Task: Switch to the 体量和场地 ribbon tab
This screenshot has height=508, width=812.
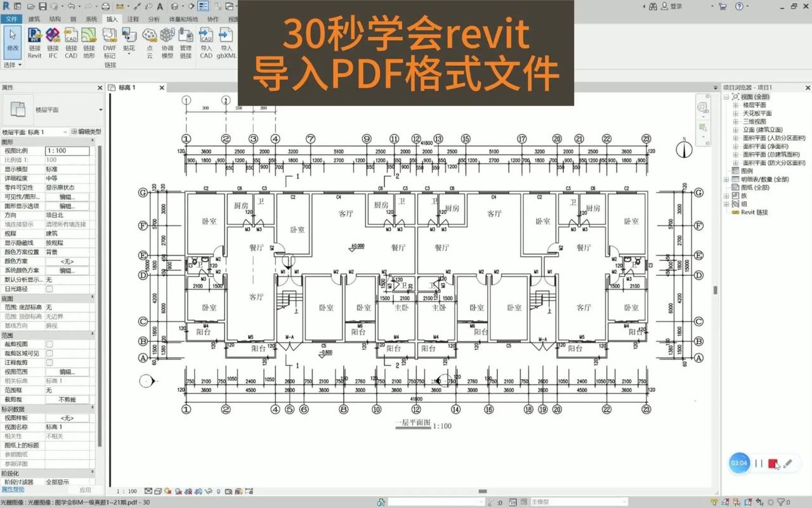Action: [183, 19]
